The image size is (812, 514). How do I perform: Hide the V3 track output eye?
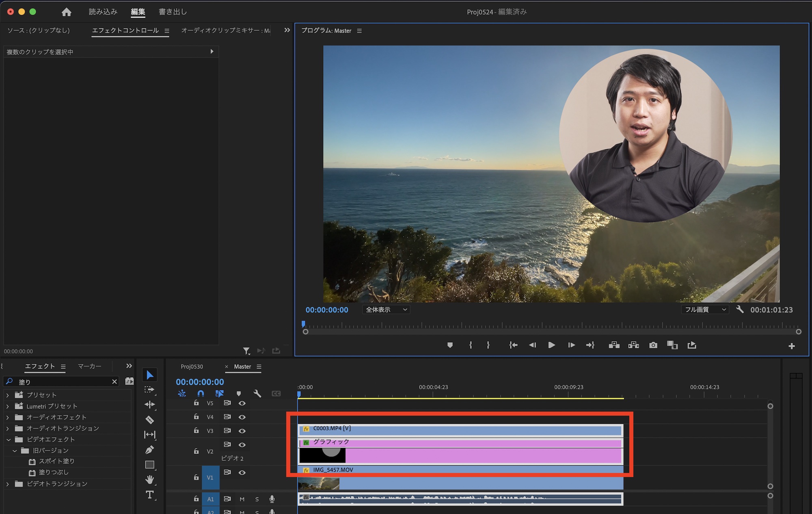point(242,431)
